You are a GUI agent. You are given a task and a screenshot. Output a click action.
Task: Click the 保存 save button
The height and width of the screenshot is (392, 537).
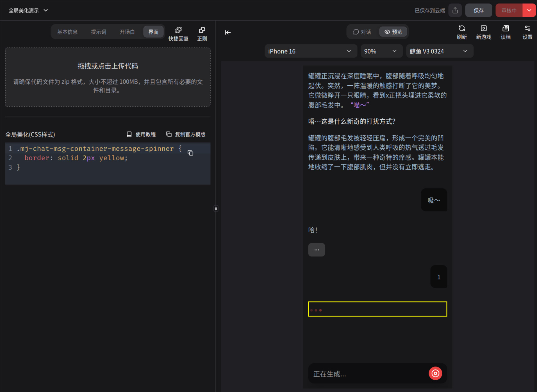coord(478,10)
